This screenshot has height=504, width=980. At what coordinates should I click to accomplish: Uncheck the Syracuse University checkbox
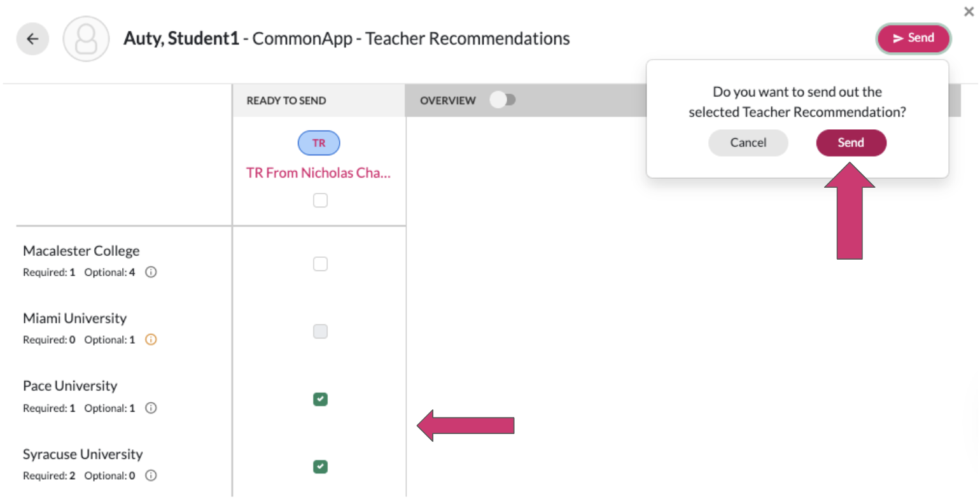[320, 466]
